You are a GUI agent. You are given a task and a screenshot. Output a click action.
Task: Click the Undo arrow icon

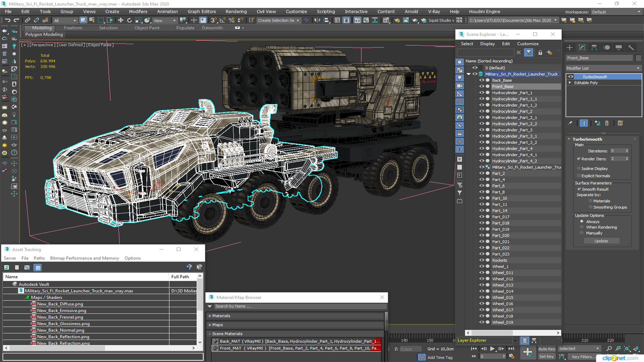tap(7, 20)
